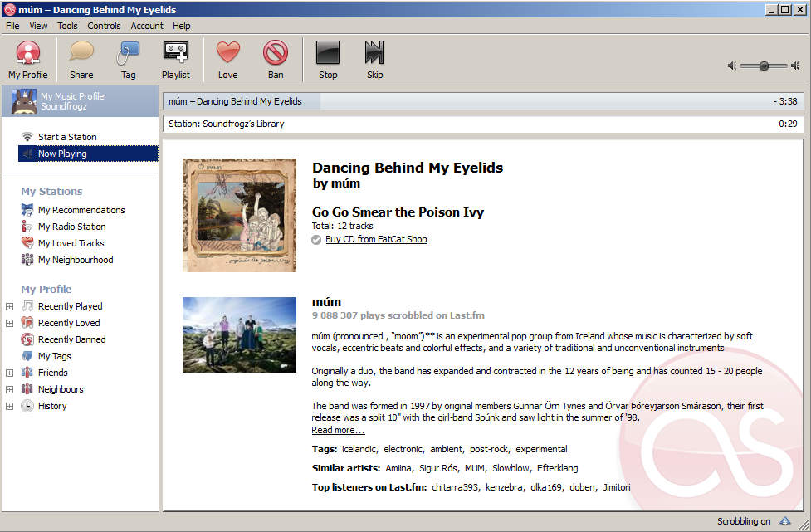811x532 pixels.
Task: Open similar artist Efterklang
Action: 558,468
